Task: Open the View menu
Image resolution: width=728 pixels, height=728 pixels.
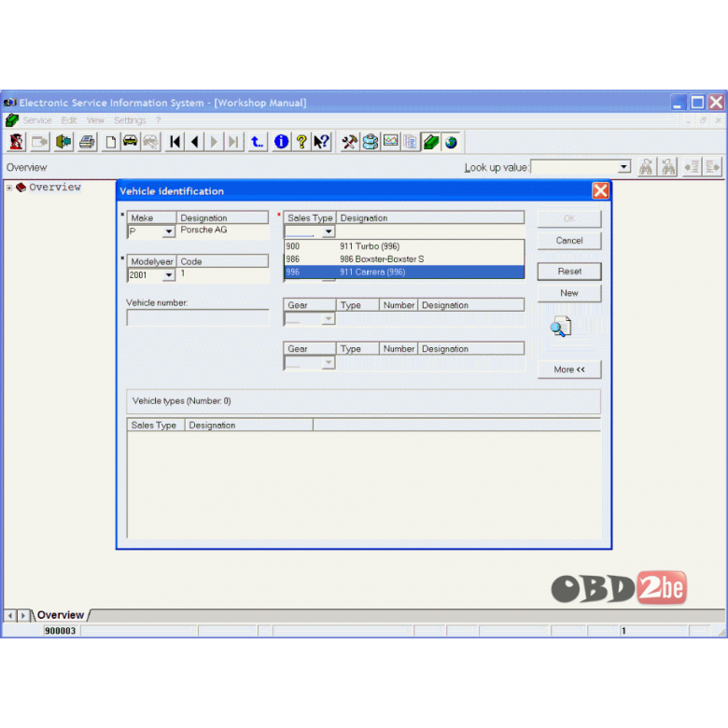Action: pyautogui.click(x=95, y=120)
